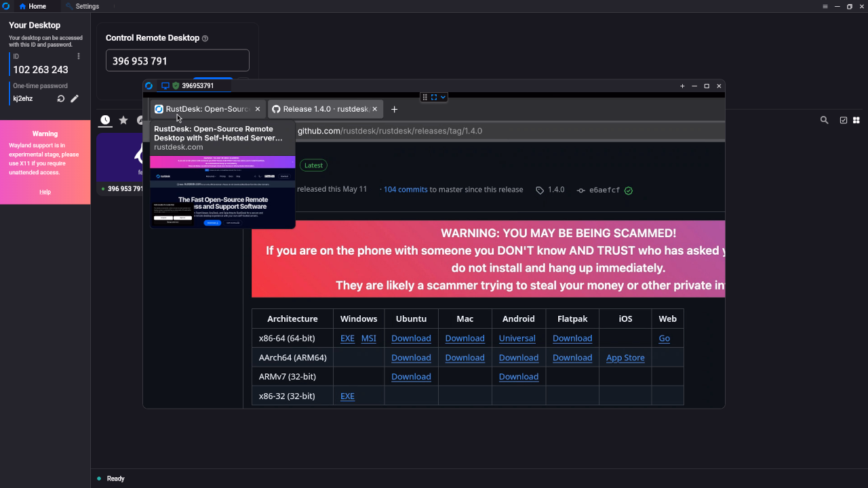Image resolution: width=868 pixels, height=488 pixels.
Task: Open commit e6aefcf link
Action: [604, 190]
